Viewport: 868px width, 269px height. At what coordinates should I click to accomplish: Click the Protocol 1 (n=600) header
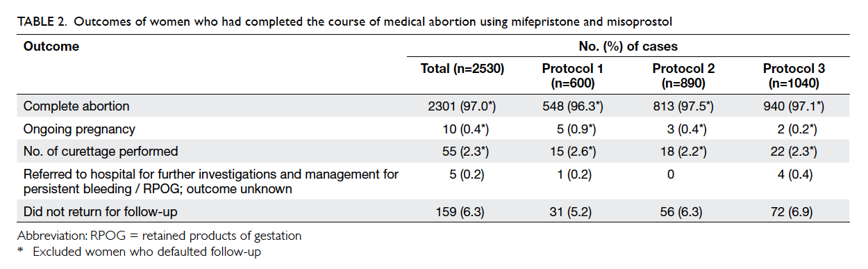pyautogui.click(x=573, y=75)
